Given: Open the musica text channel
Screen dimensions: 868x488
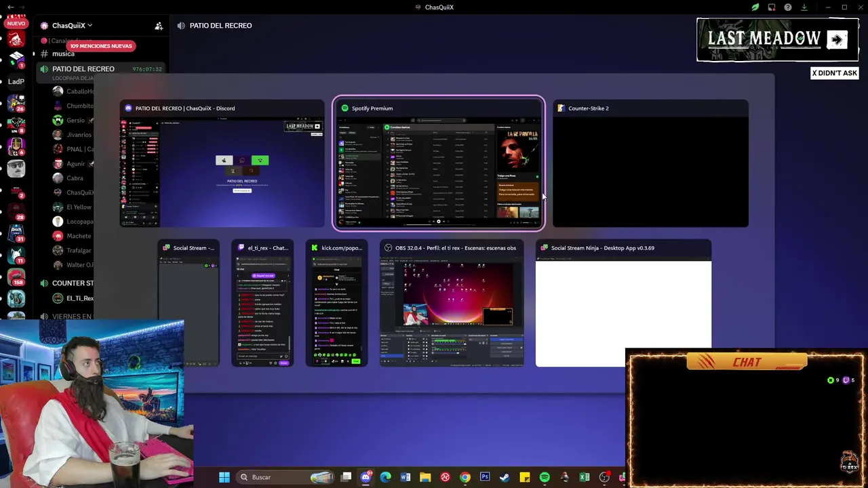Looking at the screenshot, I should [63, 54].
